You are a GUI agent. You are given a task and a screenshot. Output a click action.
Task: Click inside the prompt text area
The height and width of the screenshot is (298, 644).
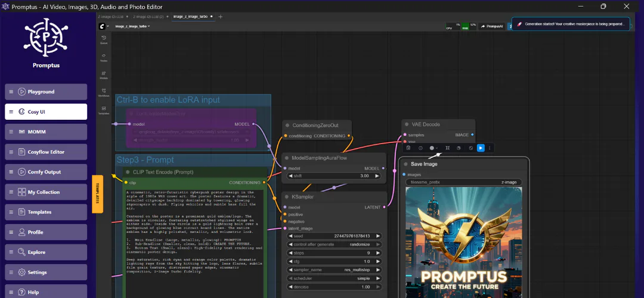[x=195, y=243]
